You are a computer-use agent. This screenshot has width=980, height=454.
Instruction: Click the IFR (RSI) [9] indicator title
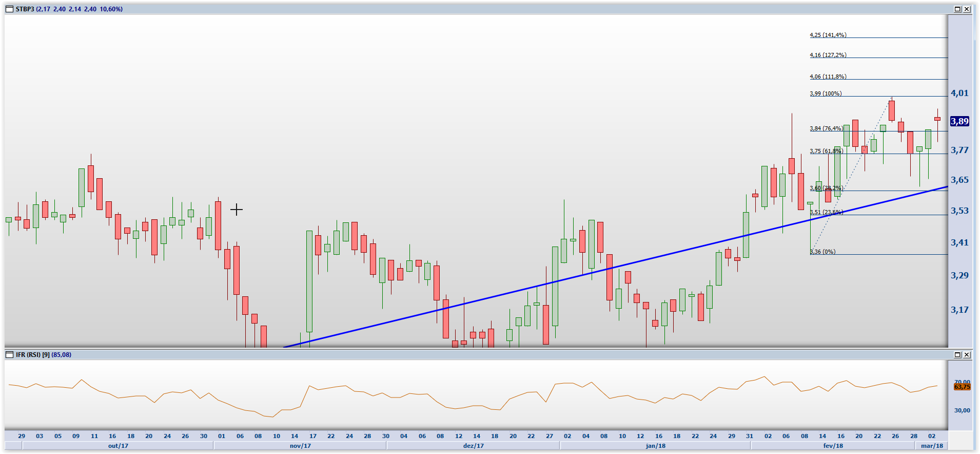(x=33, y=355)
